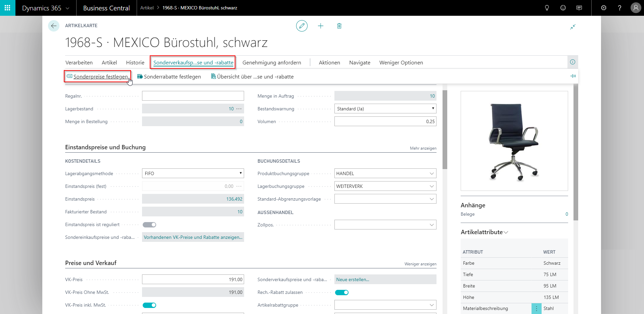
Task: Open the Artikel menu tab
Action: point(109,62)
